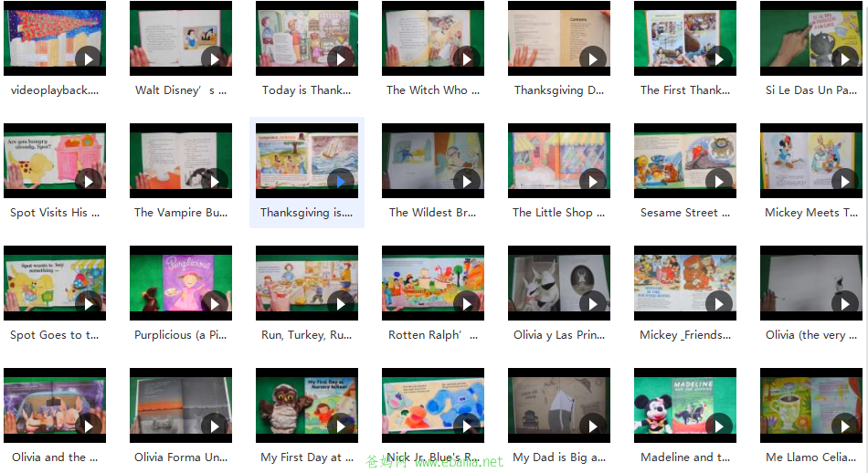Start the Today is Thank... video play icon
The image size is (868, 473).
click(x=341, y=58)
